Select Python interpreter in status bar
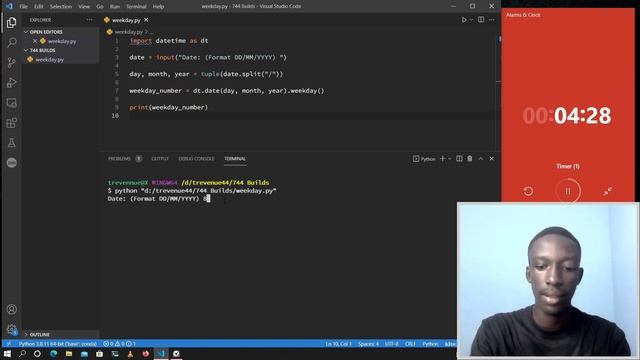Image resolution: width=640 pixels, height=360 pixels. pos(58,344)
